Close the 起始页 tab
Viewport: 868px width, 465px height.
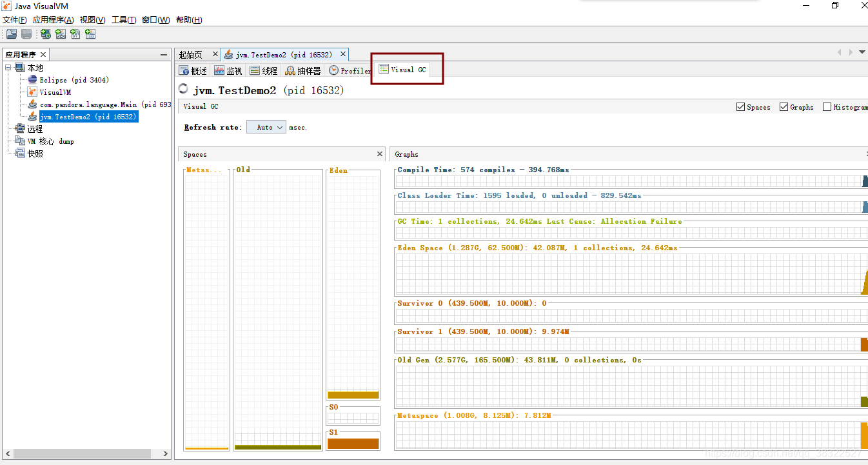point(215,54)
